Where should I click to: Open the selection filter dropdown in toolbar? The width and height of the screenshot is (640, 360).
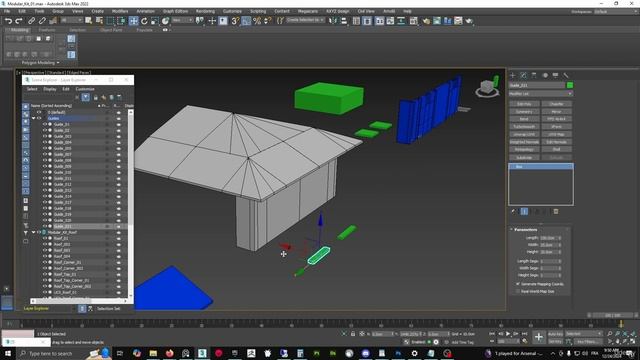point(71,20)
